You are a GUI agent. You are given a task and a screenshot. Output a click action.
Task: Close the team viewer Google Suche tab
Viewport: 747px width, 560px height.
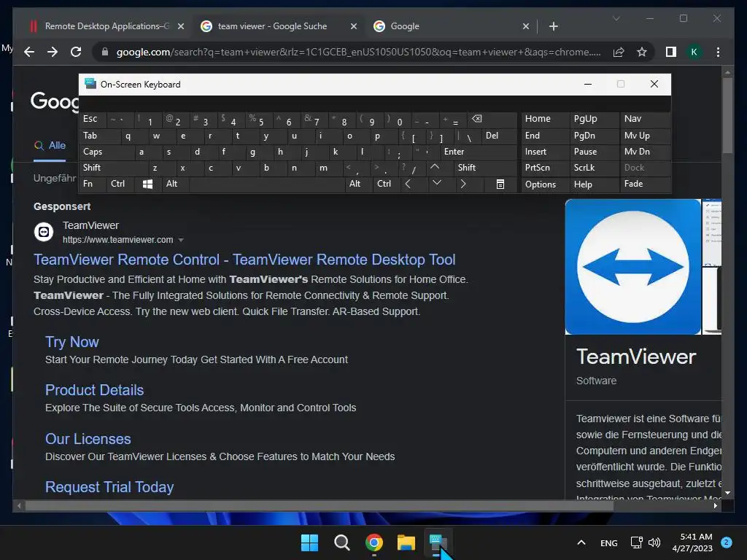[354, 26]
